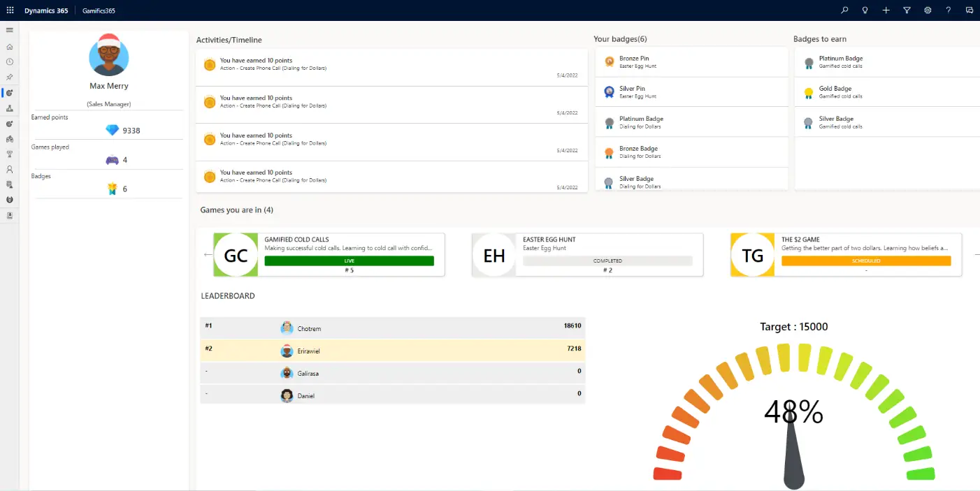Select Chotrem row in leaderboard

(x=393, y=328)
